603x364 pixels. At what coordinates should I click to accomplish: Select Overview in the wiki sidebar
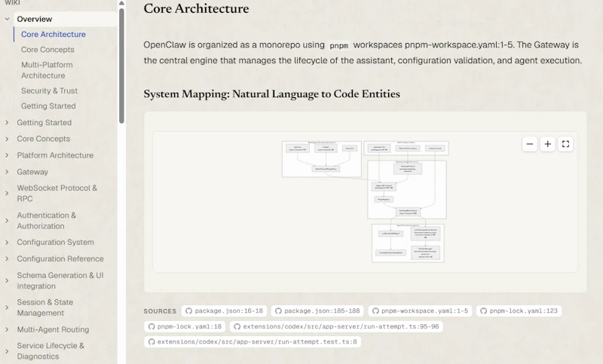(66, 19)
